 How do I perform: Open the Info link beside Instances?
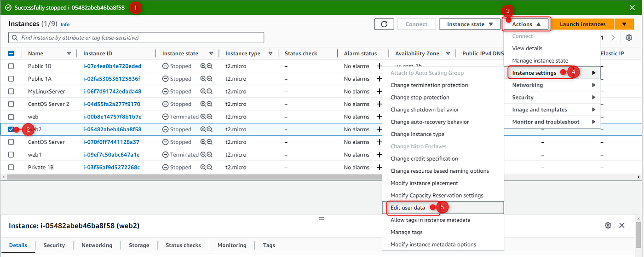click(65, 24)
